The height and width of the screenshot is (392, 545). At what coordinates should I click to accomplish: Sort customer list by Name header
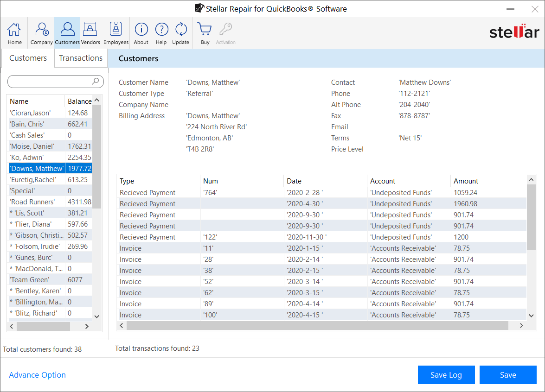[x=37, y=101]
